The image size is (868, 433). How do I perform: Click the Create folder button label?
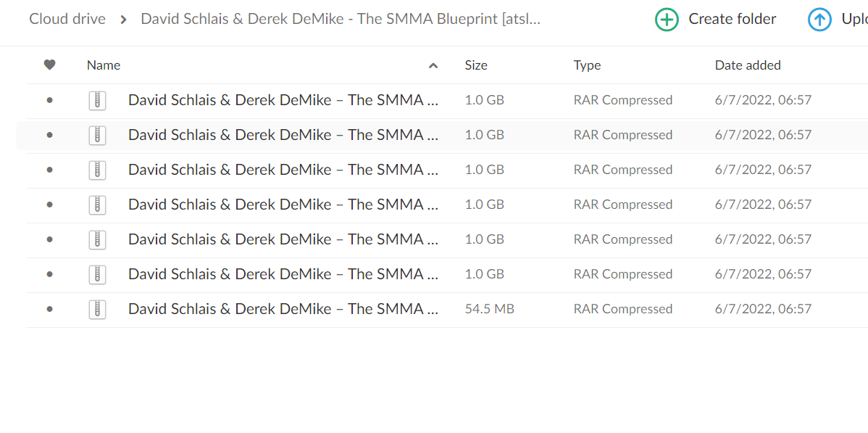[x=733, y=20]
